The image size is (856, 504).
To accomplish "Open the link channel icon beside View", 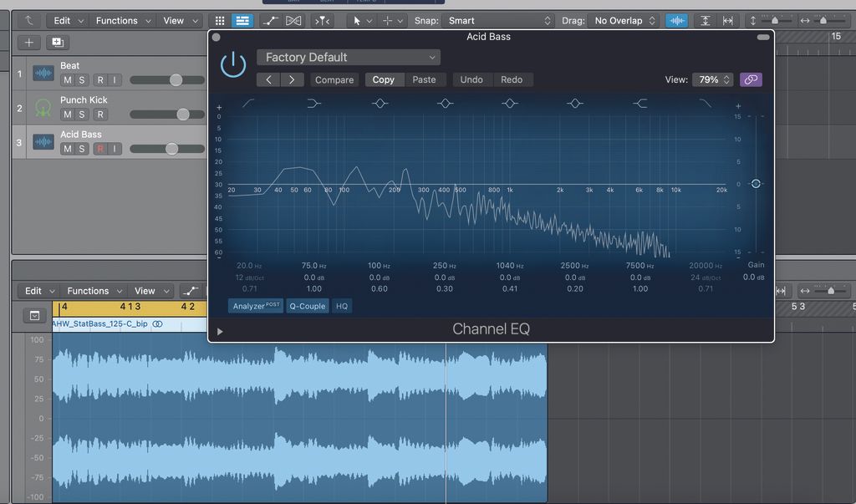I will click(x=750, y=79).
